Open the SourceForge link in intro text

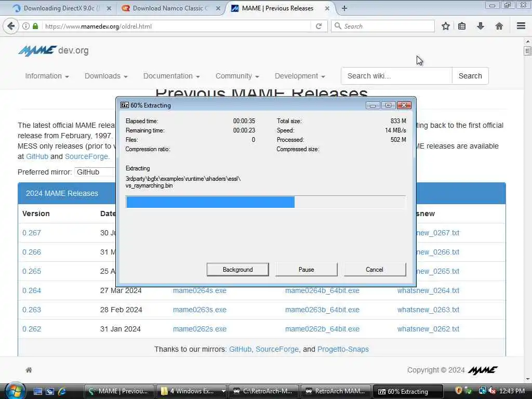tap(87, 156)
